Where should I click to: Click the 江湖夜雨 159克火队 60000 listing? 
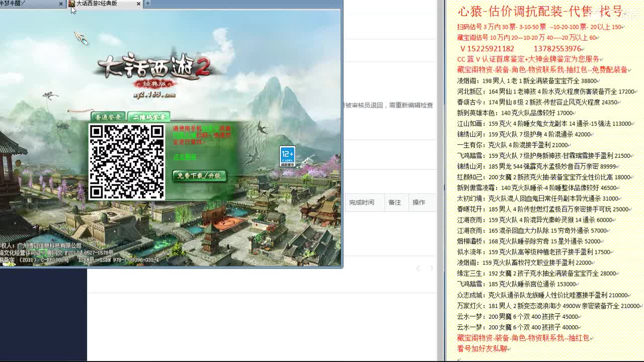point(536,220)
